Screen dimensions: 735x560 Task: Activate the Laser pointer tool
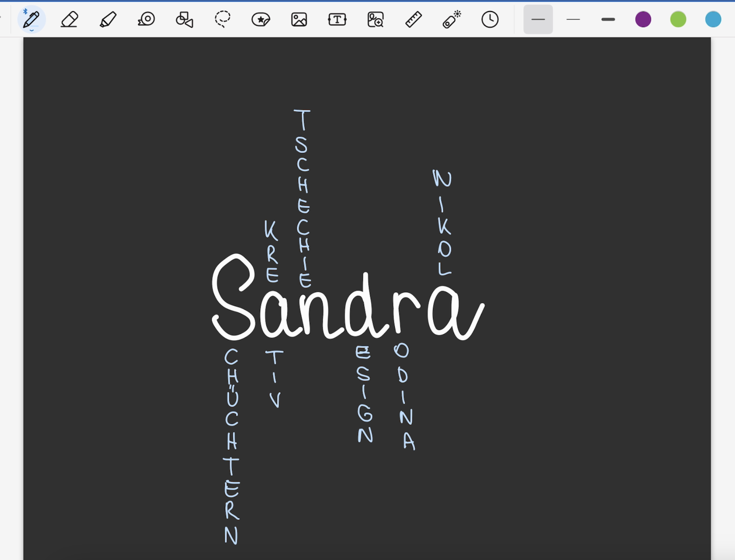[x=452, y=19]
